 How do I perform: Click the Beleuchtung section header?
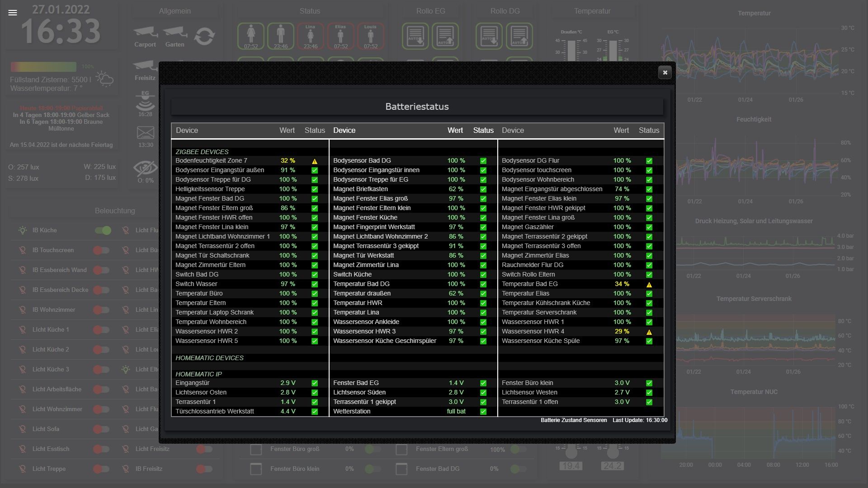click(115, 211)
